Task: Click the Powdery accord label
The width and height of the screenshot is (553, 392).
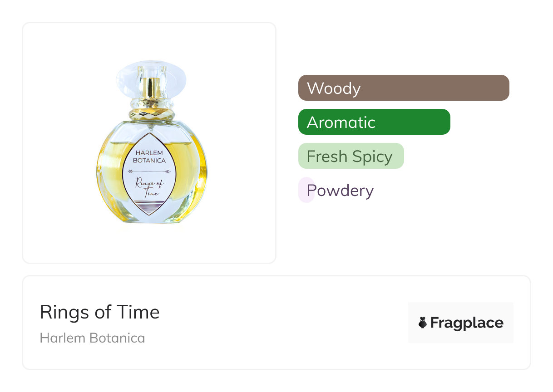Action: [341, 190]
